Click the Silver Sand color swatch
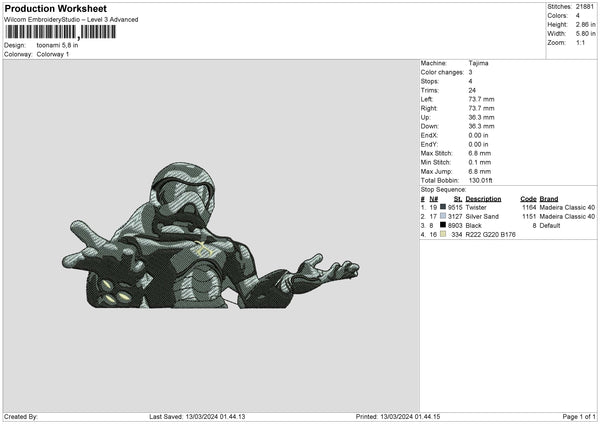Screen dimensions: 600x424 (x=443, y=216)
